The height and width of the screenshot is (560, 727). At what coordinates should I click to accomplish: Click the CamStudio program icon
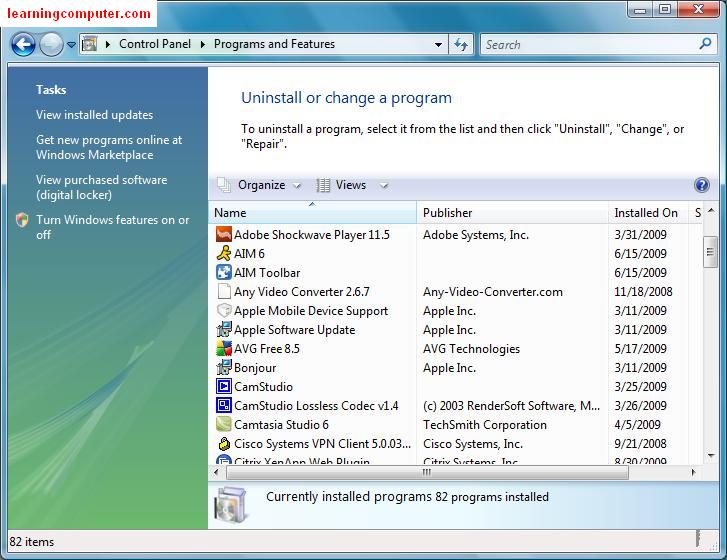(x=224, y=386)
